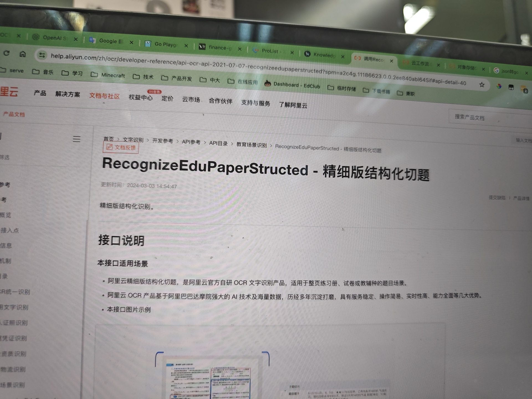
Task: Open 云市场 in top navigation
Action: [x=191, y=100]
